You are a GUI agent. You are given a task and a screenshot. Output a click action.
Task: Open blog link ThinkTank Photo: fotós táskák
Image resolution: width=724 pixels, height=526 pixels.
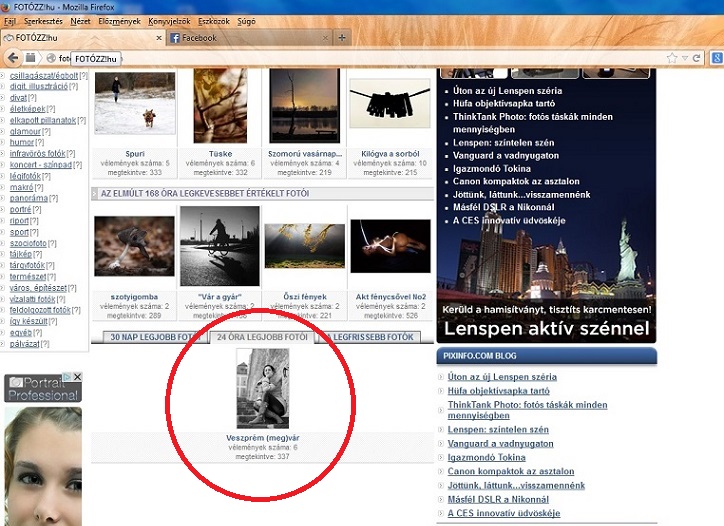point(527,410)
